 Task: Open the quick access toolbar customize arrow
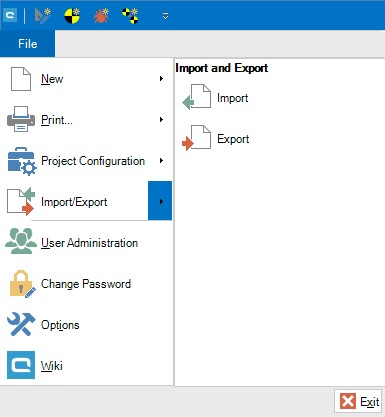click(x=165, y=16)
